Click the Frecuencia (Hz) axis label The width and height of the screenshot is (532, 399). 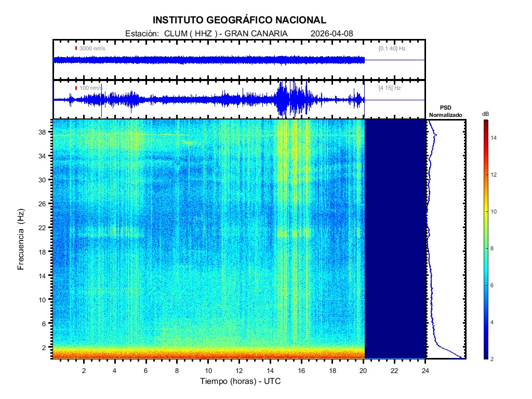point(21,238)
